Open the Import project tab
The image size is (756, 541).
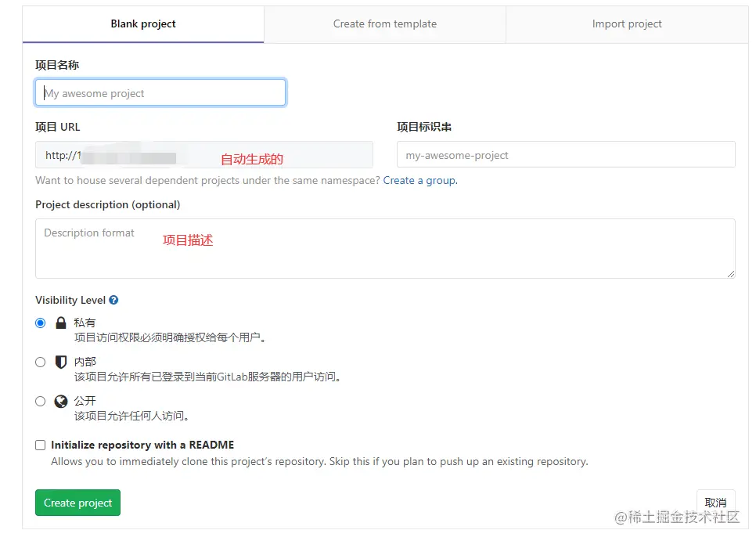point(627,24)
